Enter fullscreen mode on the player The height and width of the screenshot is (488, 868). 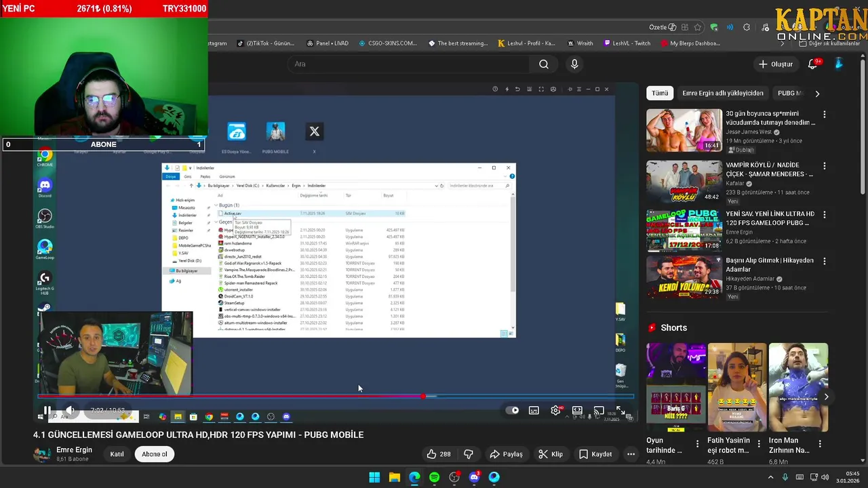(620, 410)
